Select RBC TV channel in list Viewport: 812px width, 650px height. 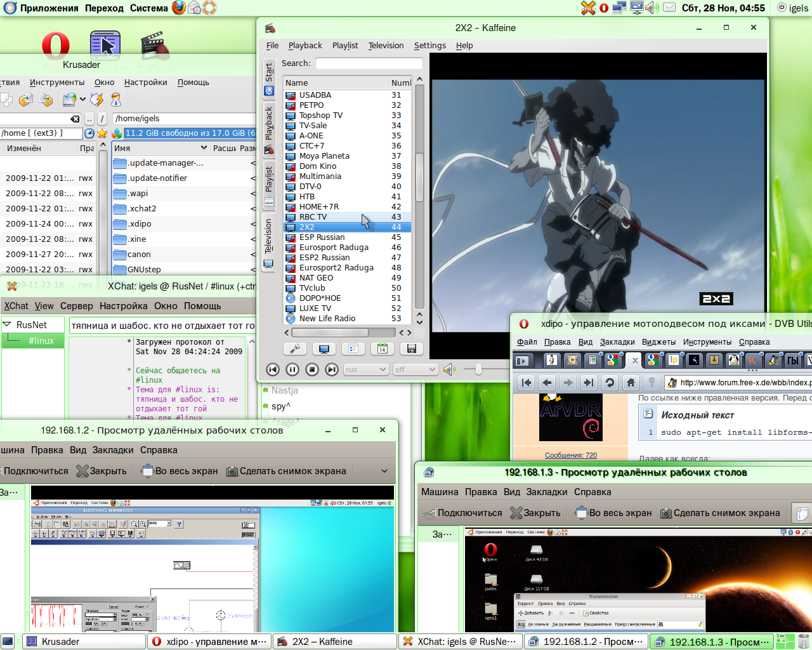(347, 217)
